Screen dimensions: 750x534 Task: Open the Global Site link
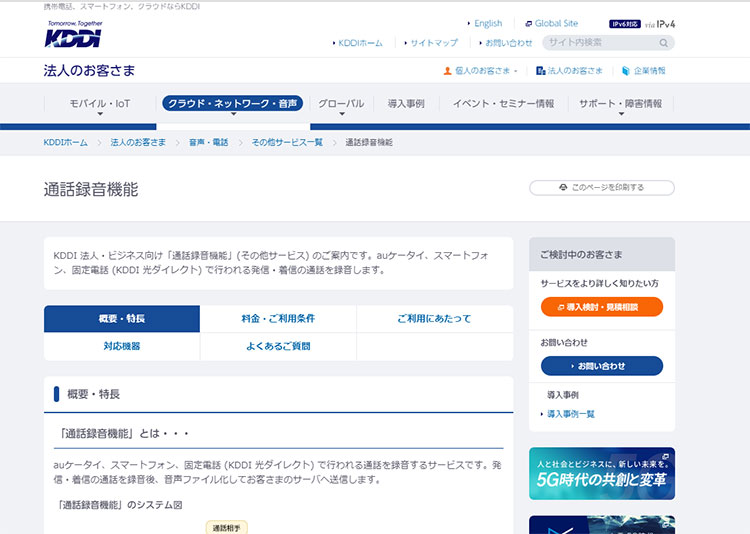pyautogui.click(x=556, y=23)
